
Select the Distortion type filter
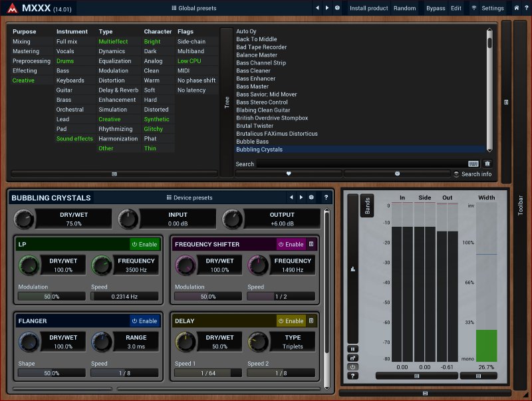tap(112, 80)
